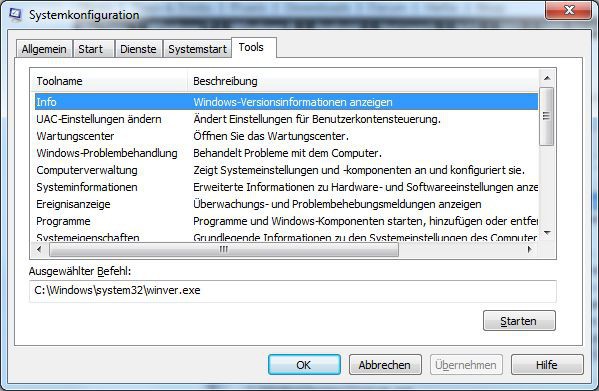The height and width of the screenshot is (391, 599).
Task: Click the horizontal scrollbar left arrow
Action: [x=39, y=249]
